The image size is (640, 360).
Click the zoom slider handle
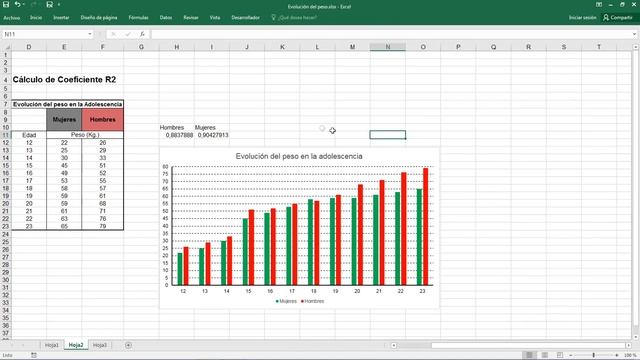point(594,356)
